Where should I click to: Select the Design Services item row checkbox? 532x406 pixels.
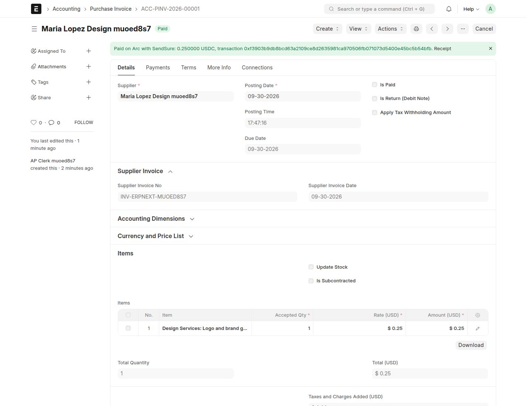click(x=128, y=328)
